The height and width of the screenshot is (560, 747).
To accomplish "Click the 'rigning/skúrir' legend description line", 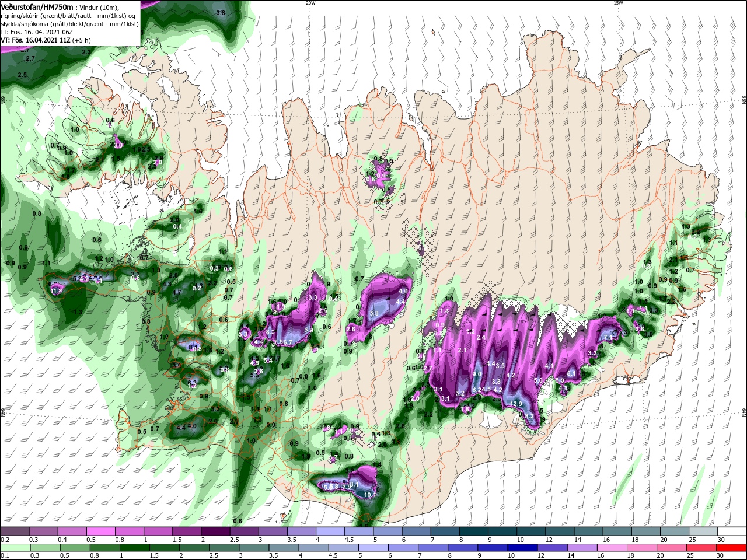I will click(x=68, y=16).
